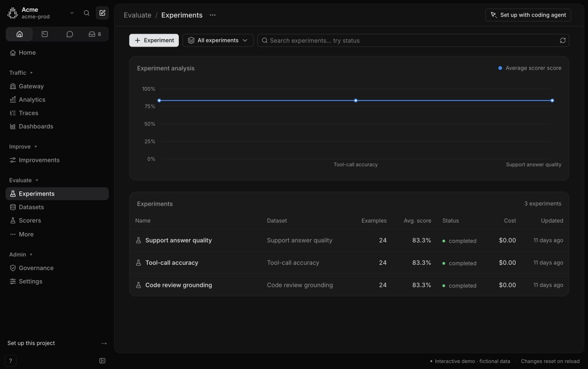This screenshot has width=588, height=369.
Task: Expand the More sidebar item
Action: pyautogui.click(x=57, y=234)
